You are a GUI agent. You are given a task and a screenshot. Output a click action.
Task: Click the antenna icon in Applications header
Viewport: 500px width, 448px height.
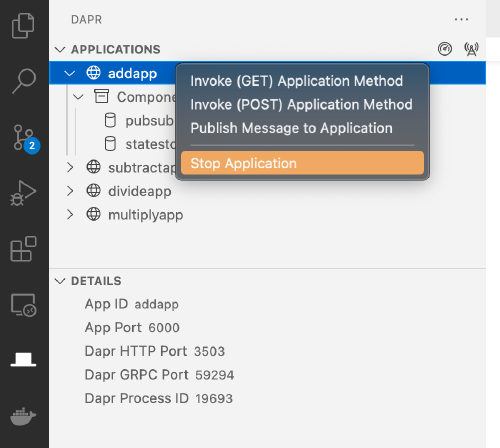click(471, 49)
